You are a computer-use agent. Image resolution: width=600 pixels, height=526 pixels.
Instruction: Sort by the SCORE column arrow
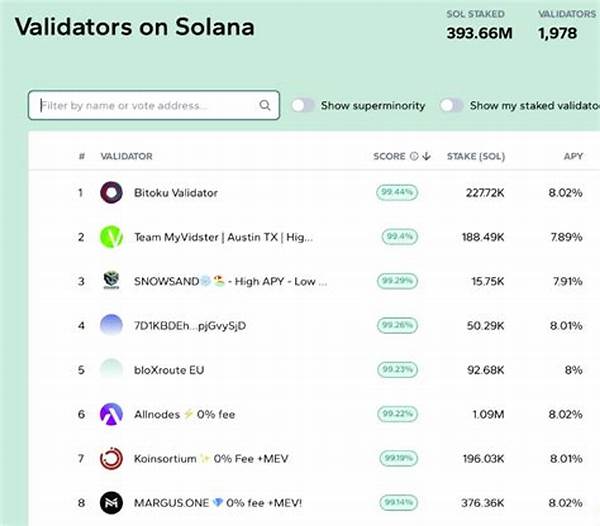[x=427, y=156]
